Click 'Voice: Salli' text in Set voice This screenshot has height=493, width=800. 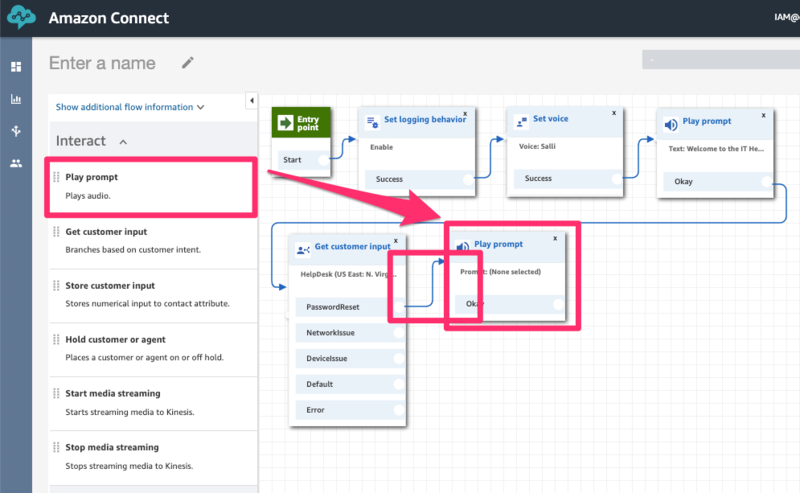pos(537,146)
